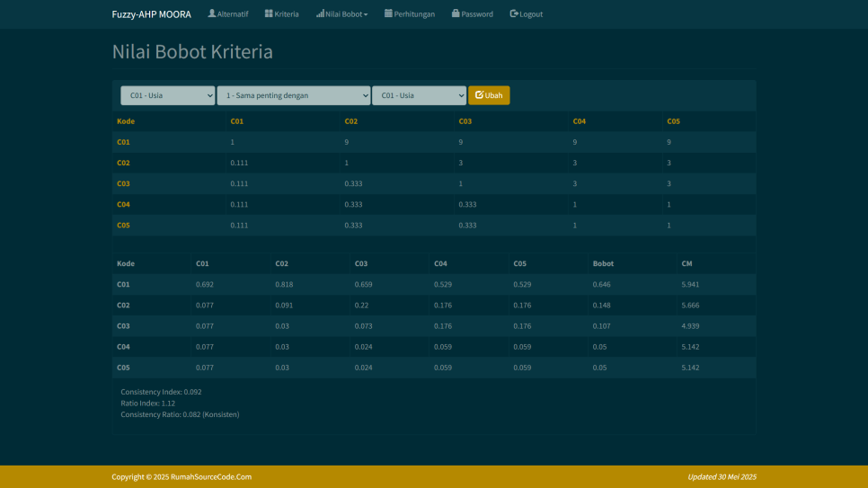Open the Kriteria page link
Image resolution: width=868 pixels, height=488 pixels.
287,14
